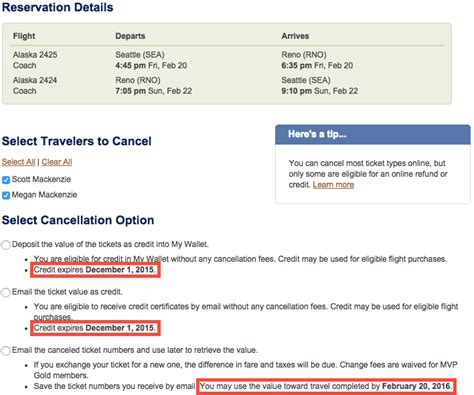Click the Here's a tip header bar

coord(373,134)
